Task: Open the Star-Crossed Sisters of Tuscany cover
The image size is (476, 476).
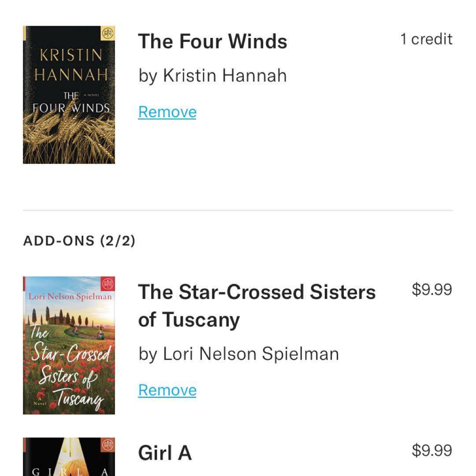Action: [69, 345]
